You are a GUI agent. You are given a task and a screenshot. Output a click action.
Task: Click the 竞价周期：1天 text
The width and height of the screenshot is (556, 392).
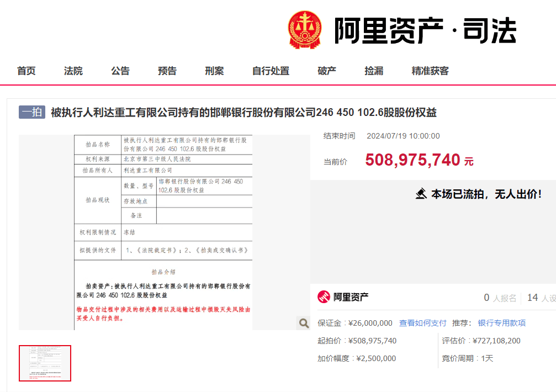(467, 358)
